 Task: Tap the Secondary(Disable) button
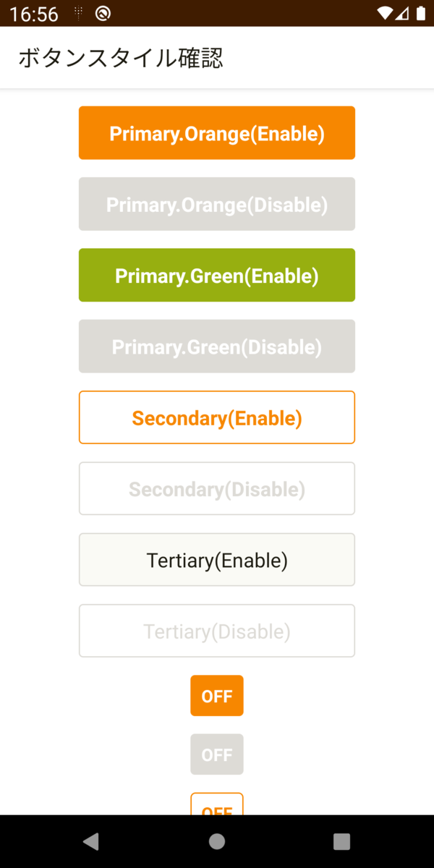coord(217,489)
